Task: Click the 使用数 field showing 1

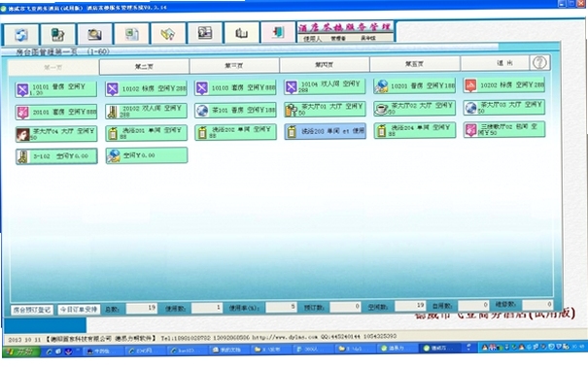Action: (207, 308)
